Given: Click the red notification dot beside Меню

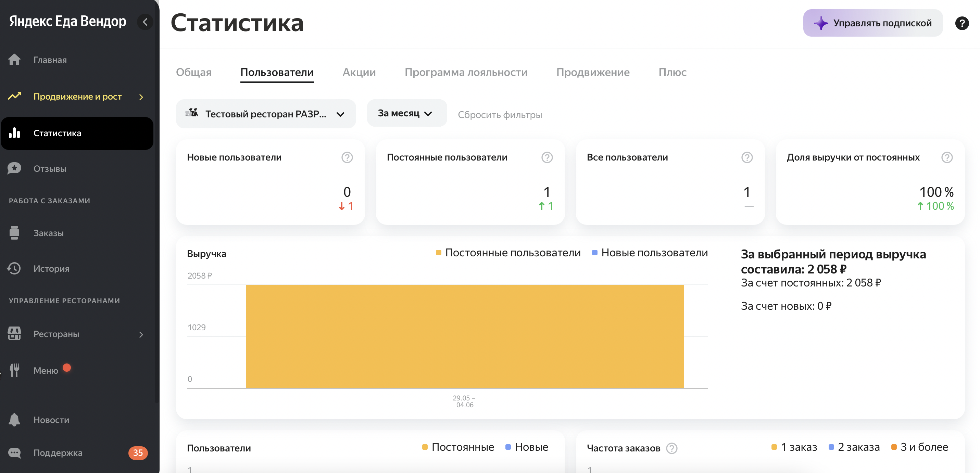Looking at the screenshot, I should pos(66,367).
